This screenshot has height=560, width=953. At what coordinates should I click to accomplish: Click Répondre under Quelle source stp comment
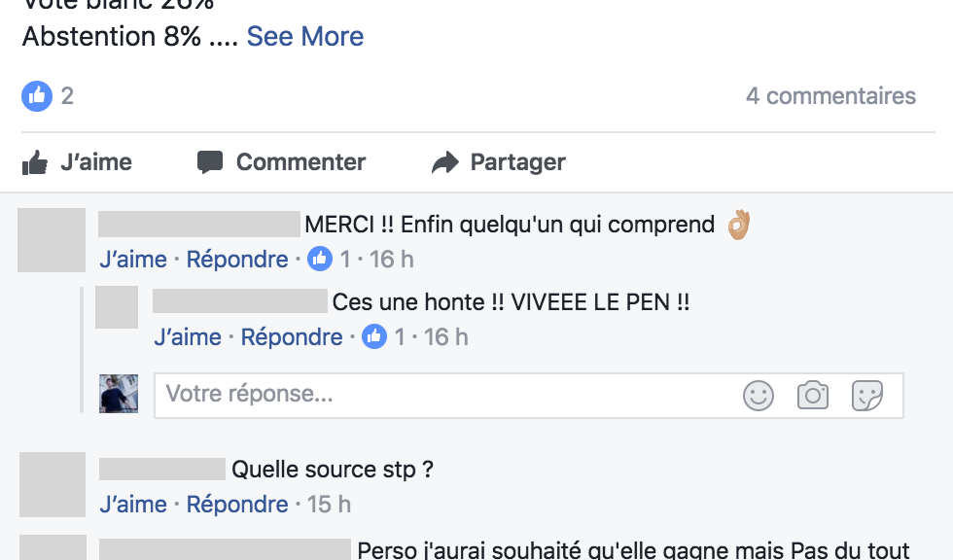tap(237, 505)
